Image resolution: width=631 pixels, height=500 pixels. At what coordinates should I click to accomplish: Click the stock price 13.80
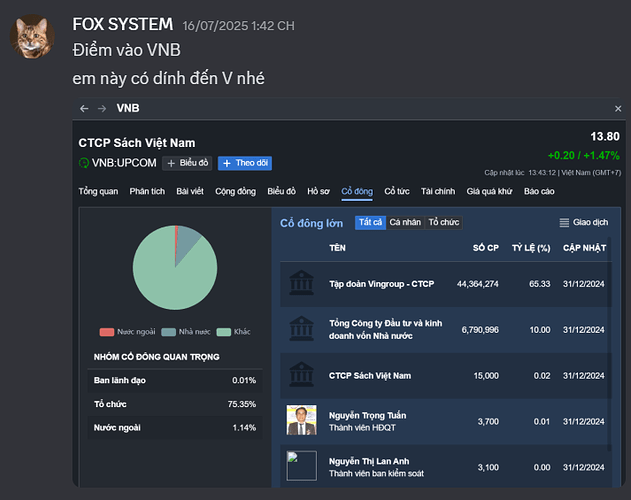(x=605, y=137)
